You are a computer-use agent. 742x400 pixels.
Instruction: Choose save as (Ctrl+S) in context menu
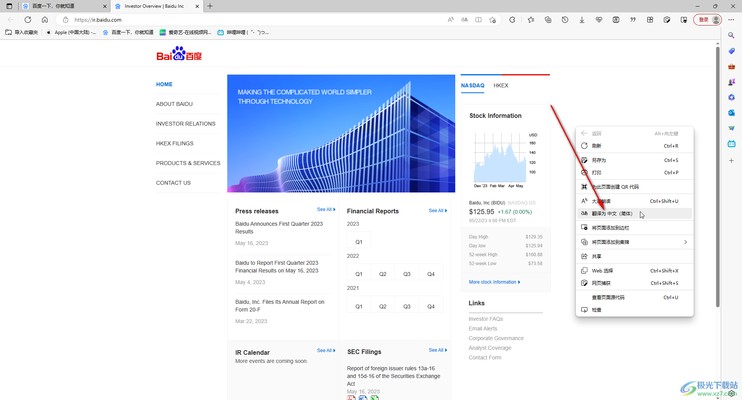635,160
